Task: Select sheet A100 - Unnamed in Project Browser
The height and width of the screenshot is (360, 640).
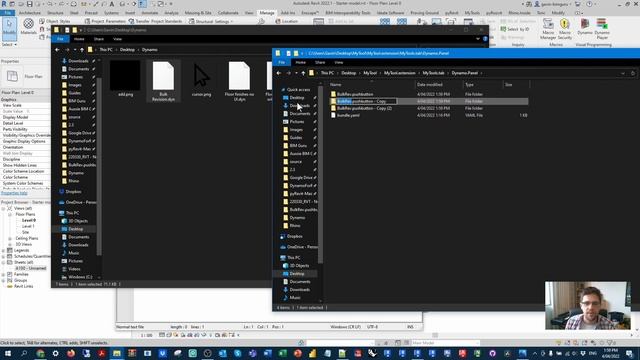Action: coord(31,269)
